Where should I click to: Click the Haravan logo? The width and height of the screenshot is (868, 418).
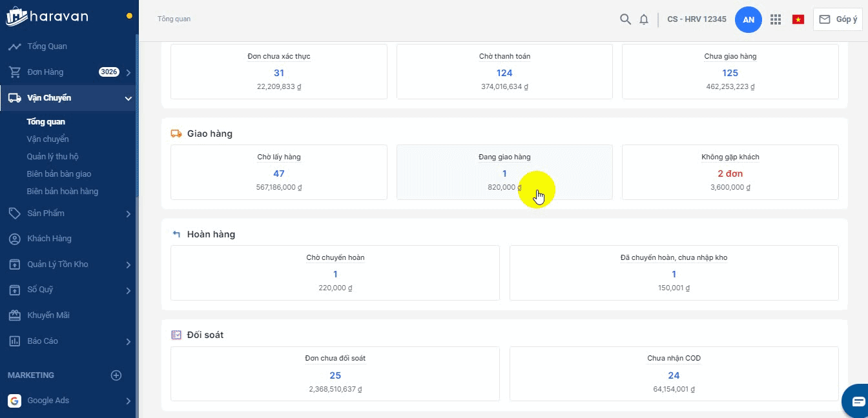[x=47, y=17]
